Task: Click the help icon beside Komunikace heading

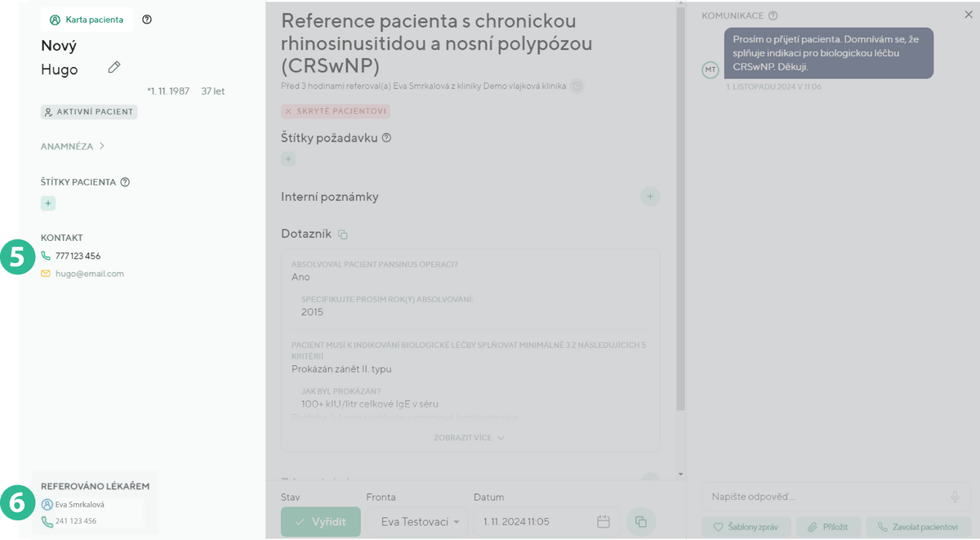Action: tap(773, 16)
